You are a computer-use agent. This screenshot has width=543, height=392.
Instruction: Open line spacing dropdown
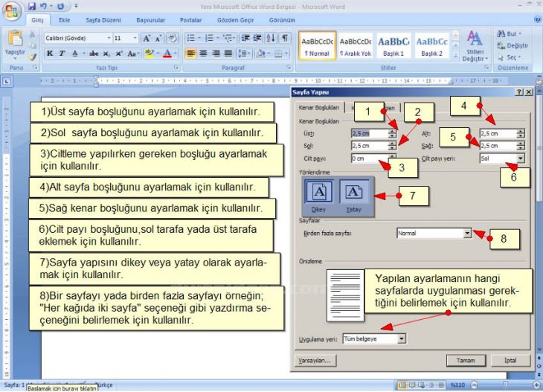[243, 54]
